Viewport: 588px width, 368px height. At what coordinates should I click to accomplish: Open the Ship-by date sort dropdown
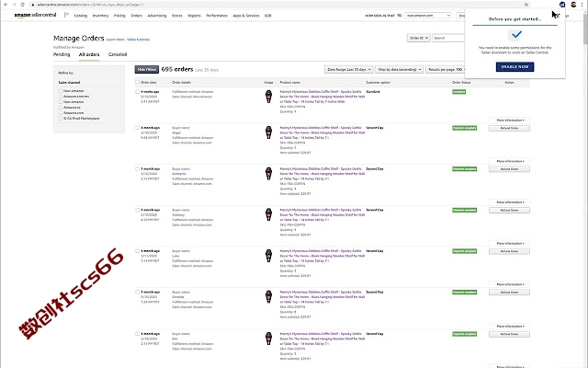[399, 70]
